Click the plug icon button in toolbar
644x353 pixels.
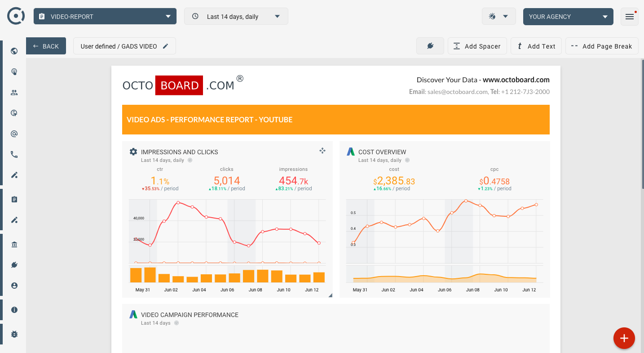(430, 46)
